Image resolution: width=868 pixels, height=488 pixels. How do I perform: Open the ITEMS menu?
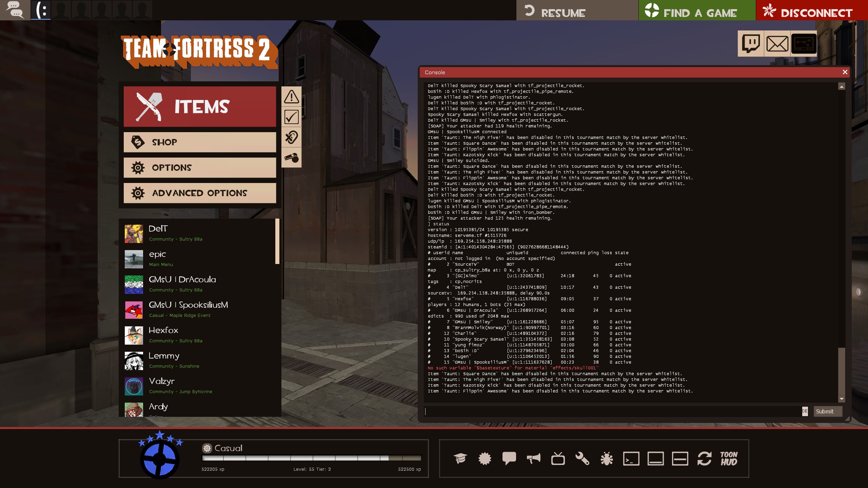[x=200, y=106]
